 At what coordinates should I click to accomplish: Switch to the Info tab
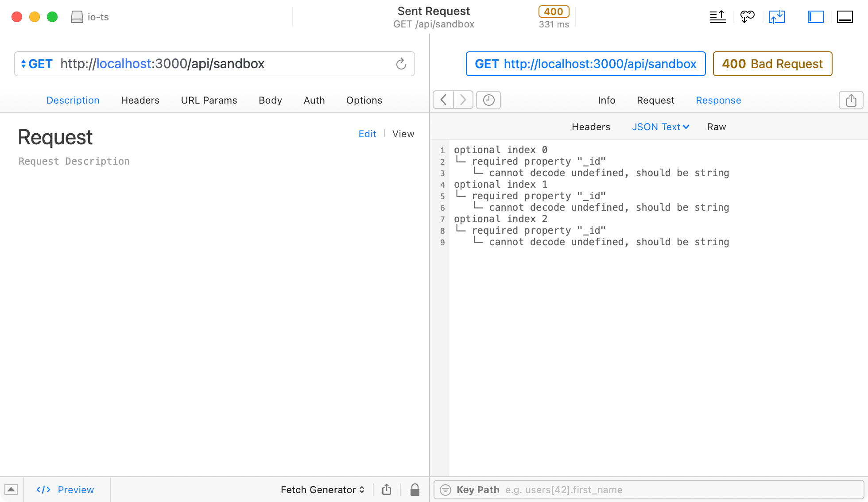[606, 100]
